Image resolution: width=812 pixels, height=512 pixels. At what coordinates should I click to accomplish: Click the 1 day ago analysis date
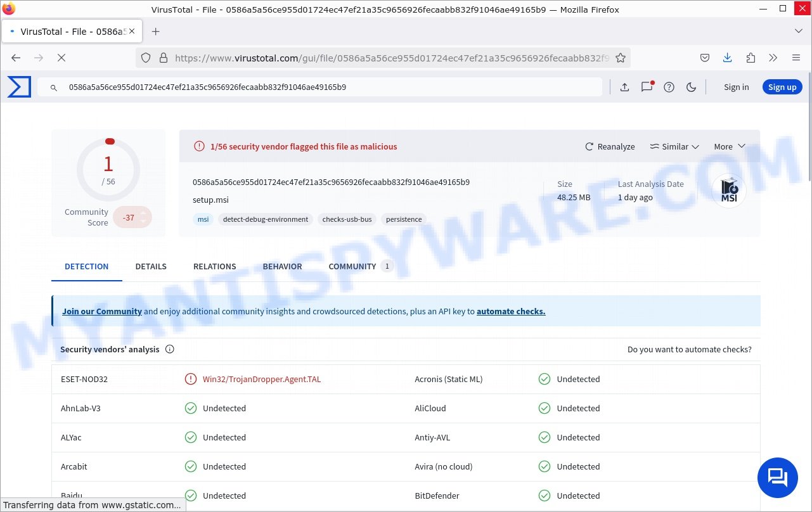[x=635, y=197]
